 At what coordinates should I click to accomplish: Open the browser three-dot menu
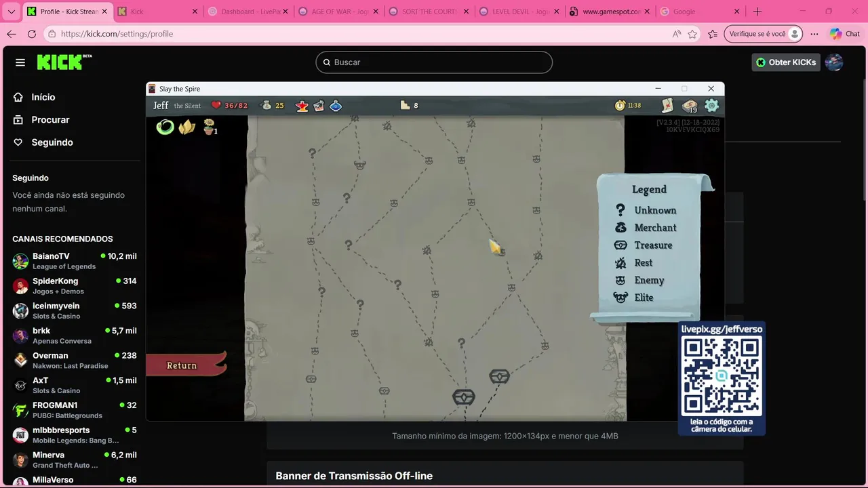(814, 34)
